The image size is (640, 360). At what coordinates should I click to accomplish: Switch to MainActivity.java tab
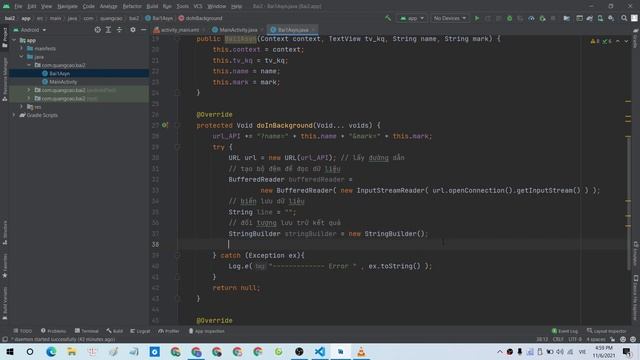[238, 30]
